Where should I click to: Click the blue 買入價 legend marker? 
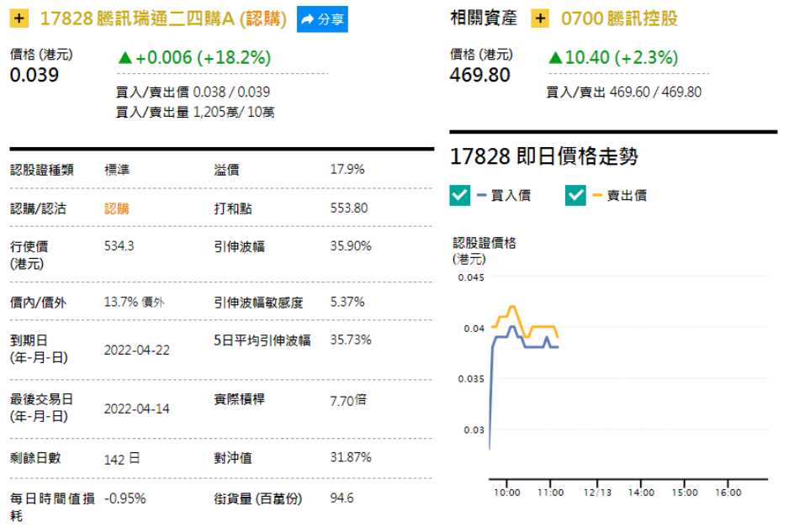481,195
